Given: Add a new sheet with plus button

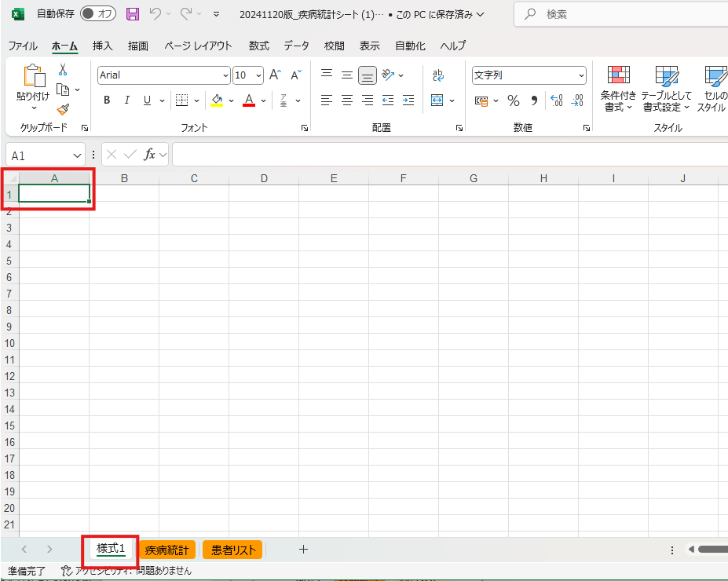Looking at the screenshot, I should click(x=303, y=550).
